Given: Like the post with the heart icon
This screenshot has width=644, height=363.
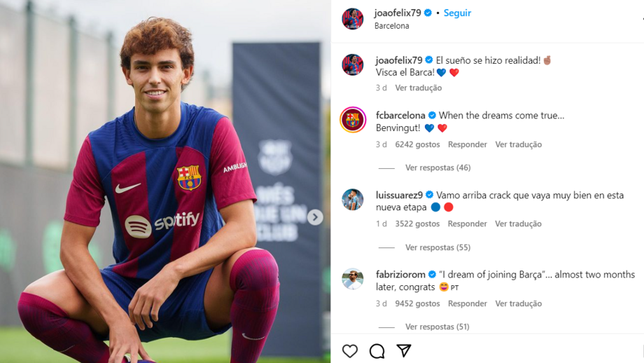Looking at the screenshot, I should [350, 350].
